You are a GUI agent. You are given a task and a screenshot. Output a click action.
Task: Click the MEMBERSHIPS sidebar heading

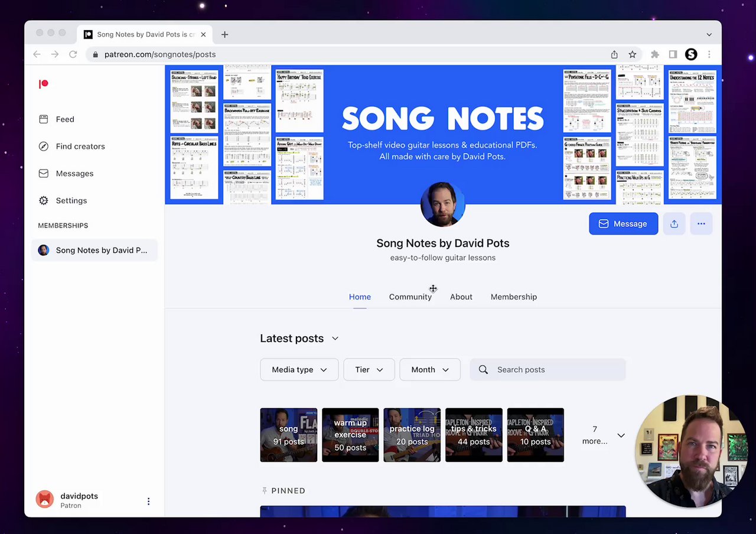(63, 226)
